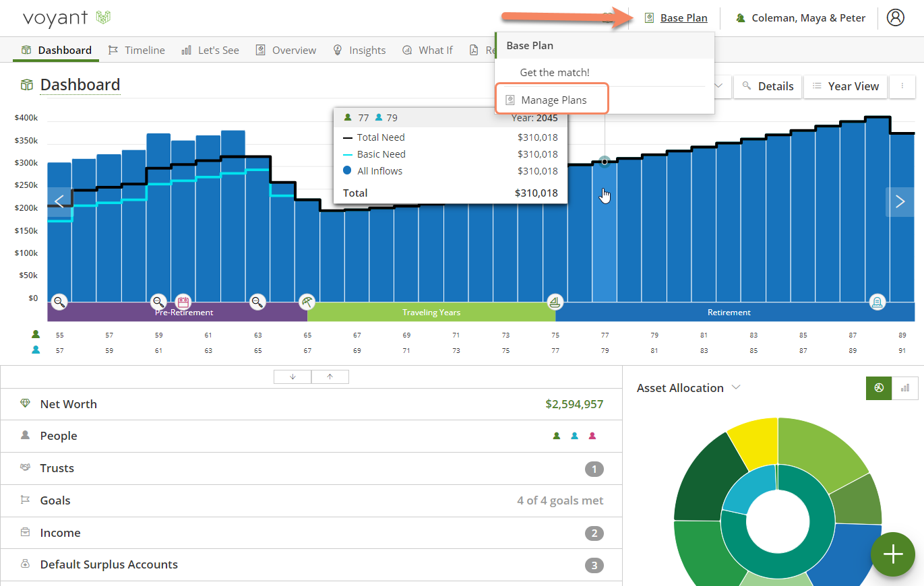Viewport: 924px width, 586px height.
Task: Click the Income count badge 2
Action: [594, 533]
